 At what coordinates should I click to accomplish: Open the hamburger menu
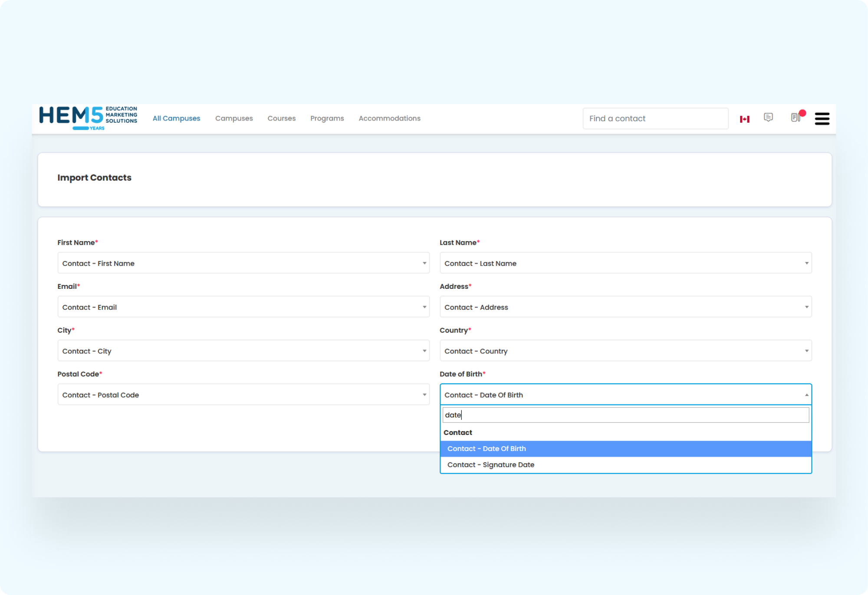(822, 118)
